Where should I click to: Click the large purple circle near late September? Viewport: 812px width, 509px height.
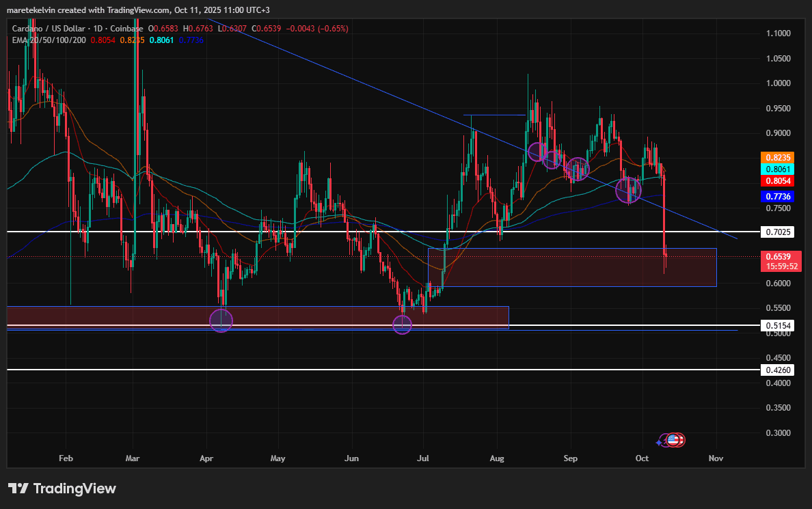point(628,189)
